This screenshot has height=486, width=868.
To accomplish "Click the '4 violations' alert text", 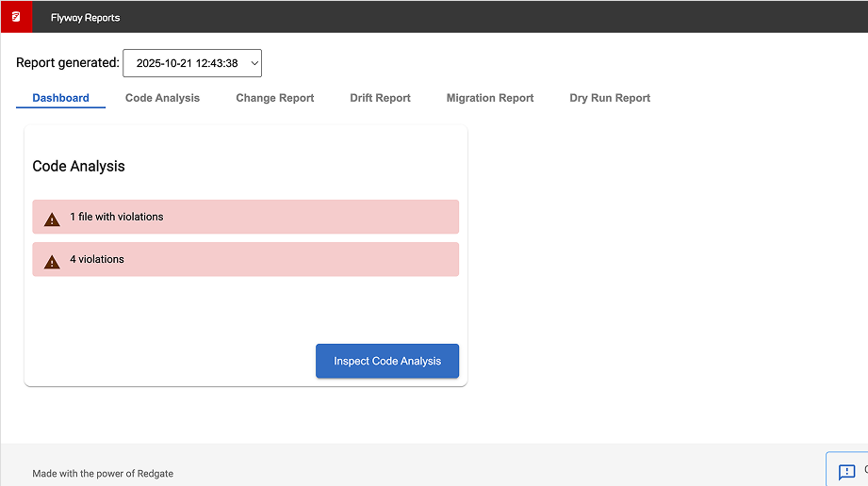I will (x=97, y=259).
